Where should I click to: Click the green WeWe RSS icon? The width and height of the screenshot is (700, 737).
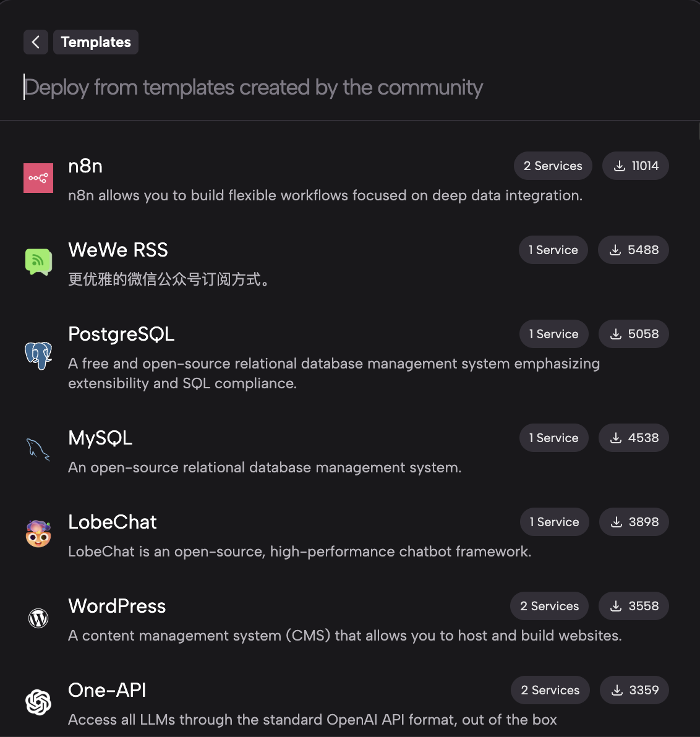tap(38, 262)
